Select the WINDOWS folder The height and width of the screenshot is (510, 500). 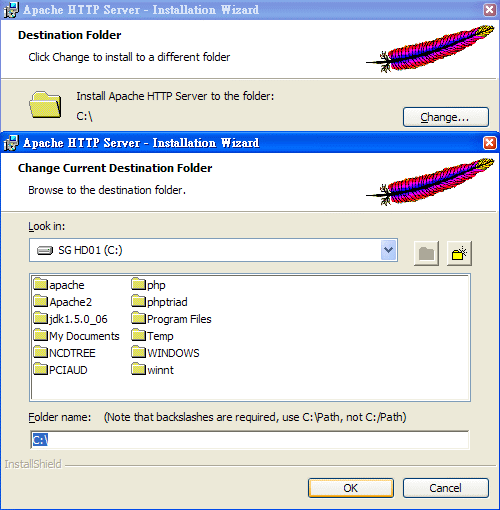point(165,353)
